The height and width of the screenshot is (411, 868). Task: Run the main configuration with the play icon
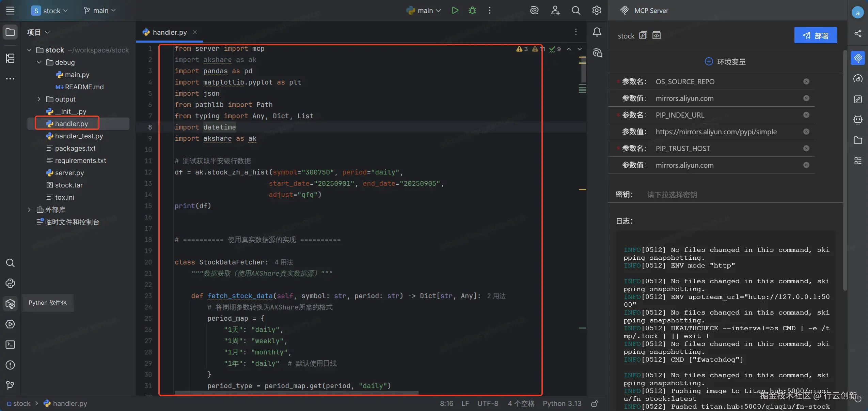tap(455, 11)
